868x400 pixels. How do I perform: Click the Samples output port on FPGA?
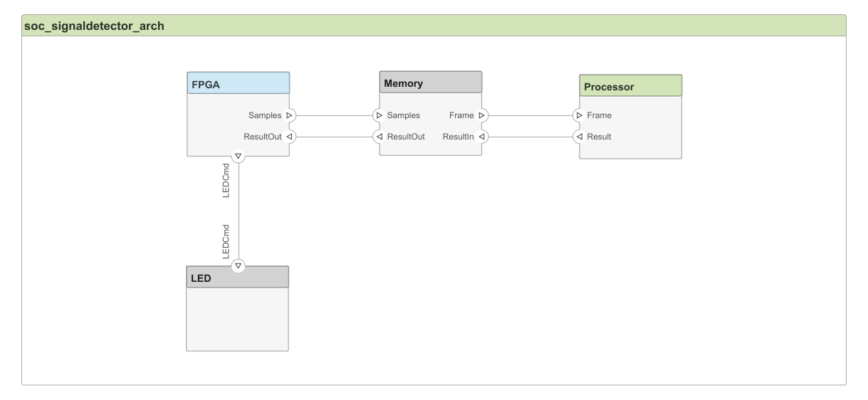(290, 114)
